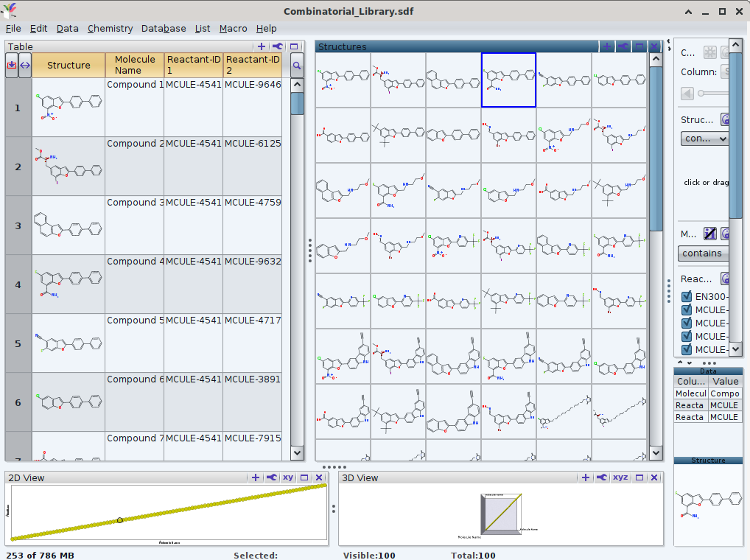Open the Database menu
This screenshot has width=750, height=560.
coord(164,28)
